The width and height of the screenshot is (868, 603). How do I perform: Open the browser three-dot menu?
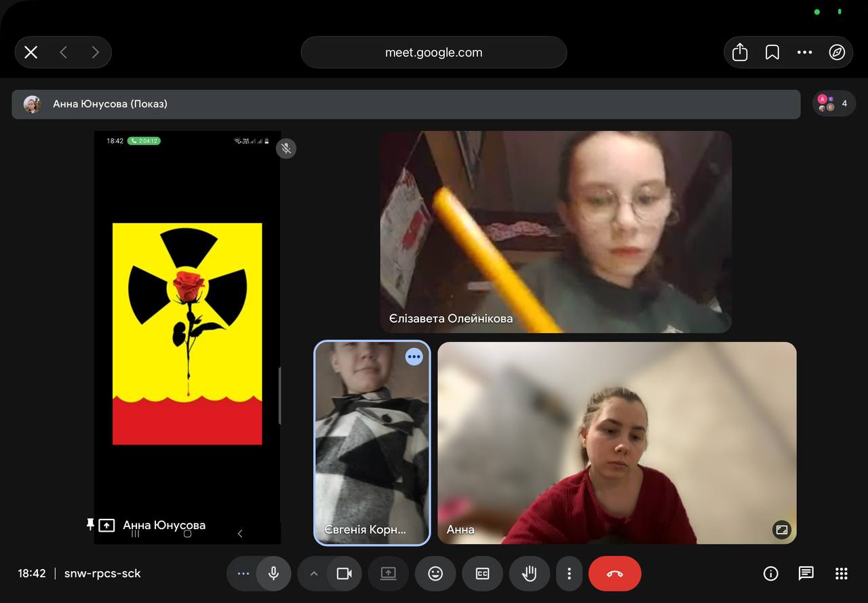point(804,52)
